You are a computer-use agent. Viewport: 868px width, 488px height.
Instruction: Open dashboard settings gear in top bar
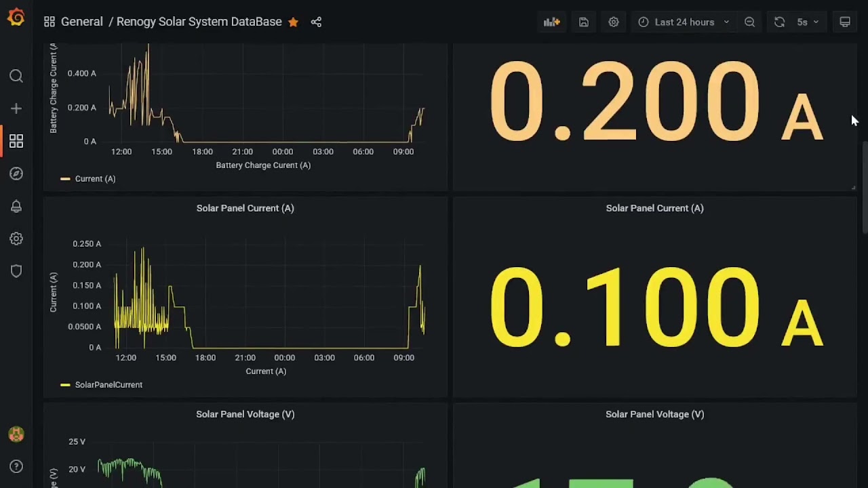point(614,22)
